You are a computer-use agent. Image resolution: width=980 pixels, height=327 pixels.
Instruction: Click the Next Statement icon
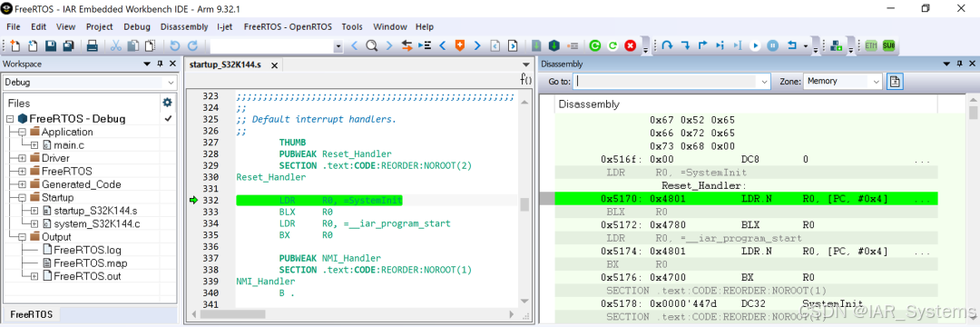click(x=720, y=45)
